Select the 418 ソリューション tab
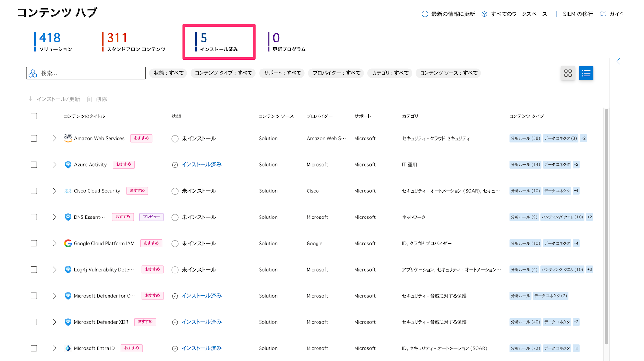 (x=53, y=42)
